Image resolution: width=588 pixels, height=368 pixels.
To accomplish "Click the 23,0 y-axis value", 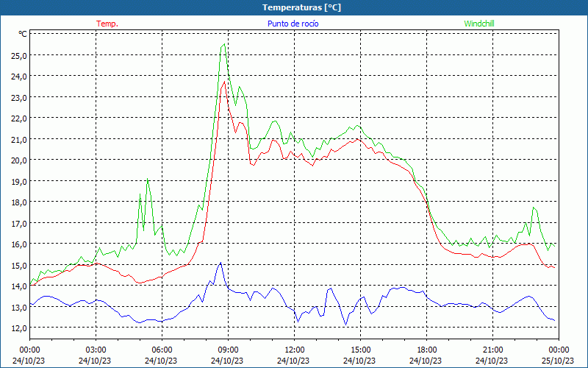I will [19, 97].
